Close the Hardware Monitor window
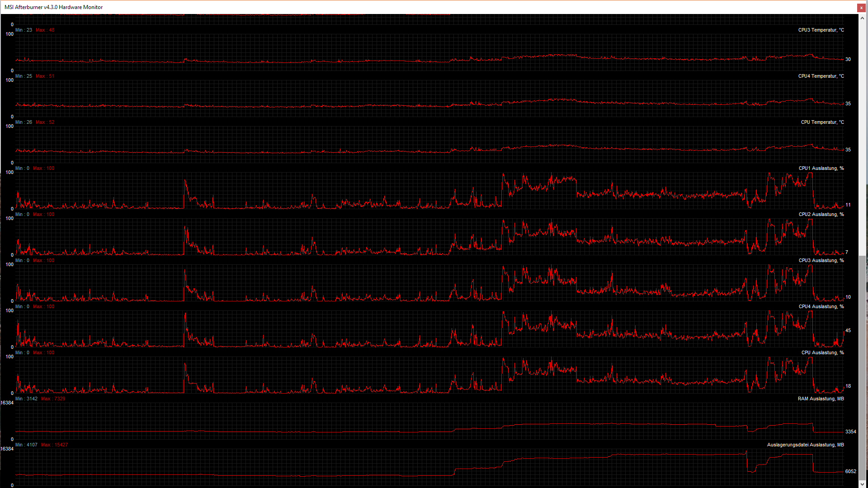The width and height of the screenshot is (868, 488). tap(861, 8)
